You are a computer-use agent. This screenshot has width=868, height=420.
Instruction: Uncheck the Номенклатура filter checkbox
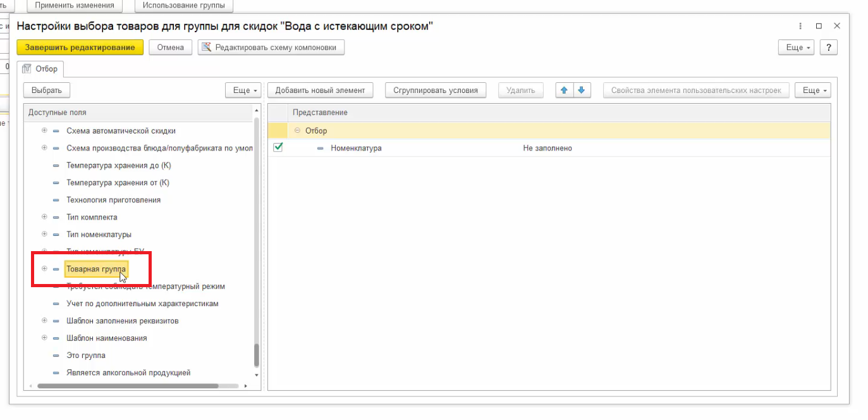pyautogui.click(x=278, y=147)
